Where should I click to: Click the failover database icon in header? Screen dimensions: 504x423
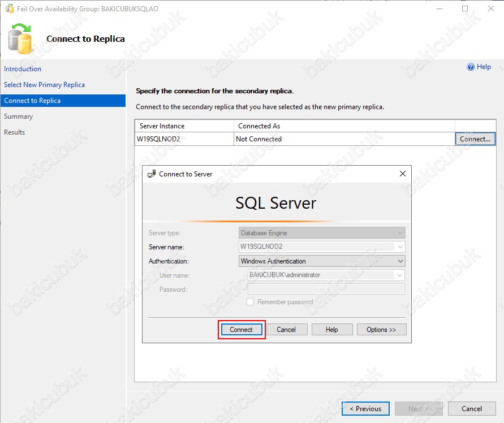[x=20, y=39]
